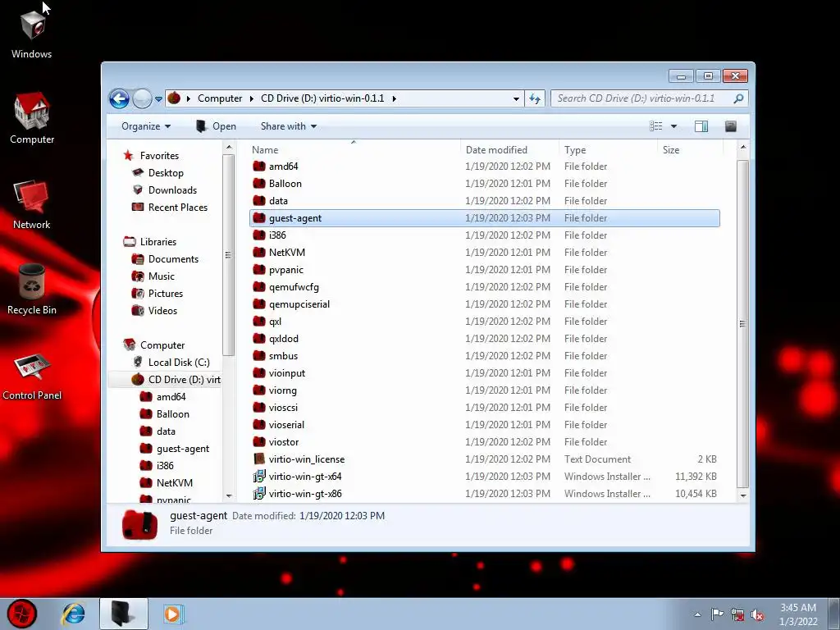Select the qemufwcfg folder row
Image resolution: width=840 pixels, height=630 pixels.
485,287
